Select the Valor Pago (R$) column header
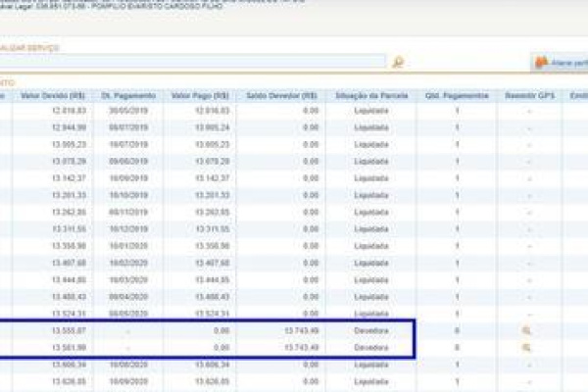This screenshot has height=392, width=588. 200,96
